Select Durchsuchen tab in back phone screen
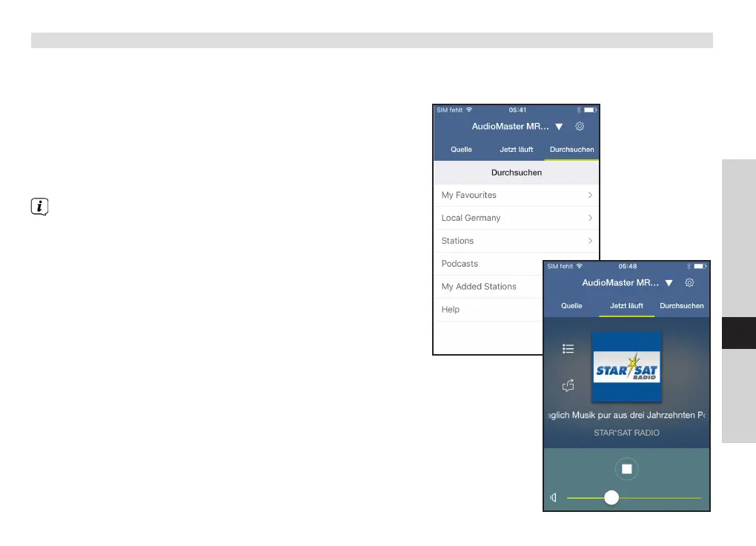Viewport: 756px width, 546px height. click(x=572, y=150)
